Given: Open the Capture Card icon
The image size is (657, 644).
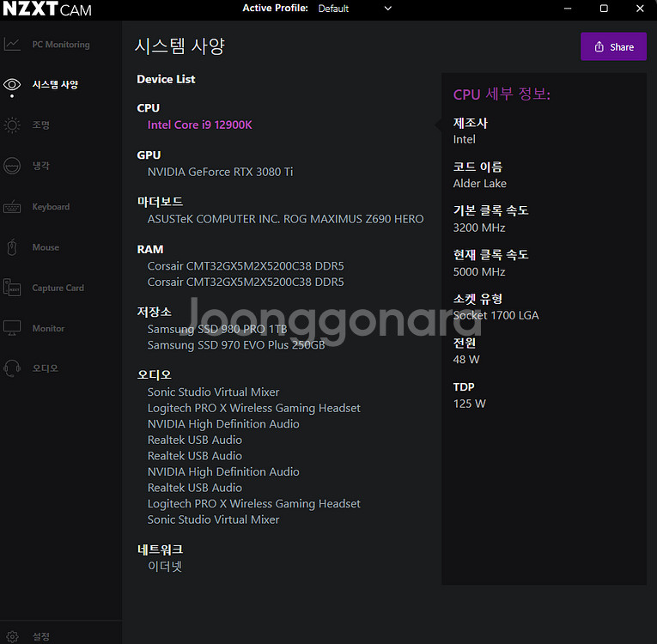Looking at the screenshot, I should point(12,288).
